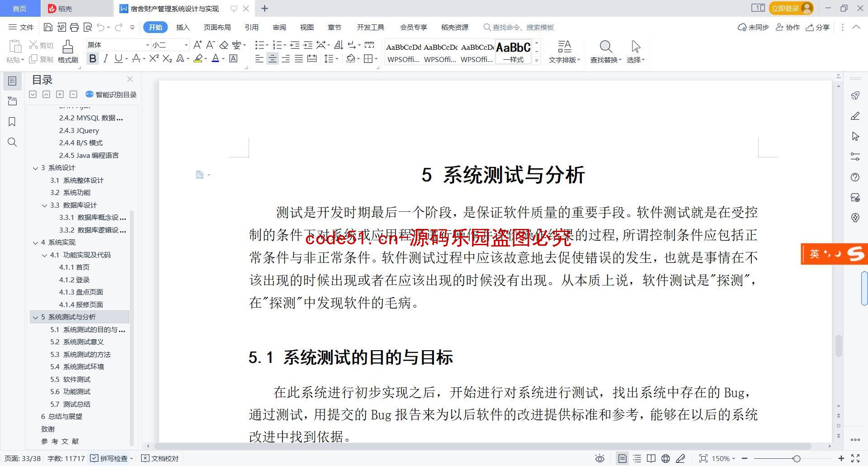This screenshot has width=868, height=466.
Task: Click zoom slider handle
Action: click(797, 458)
